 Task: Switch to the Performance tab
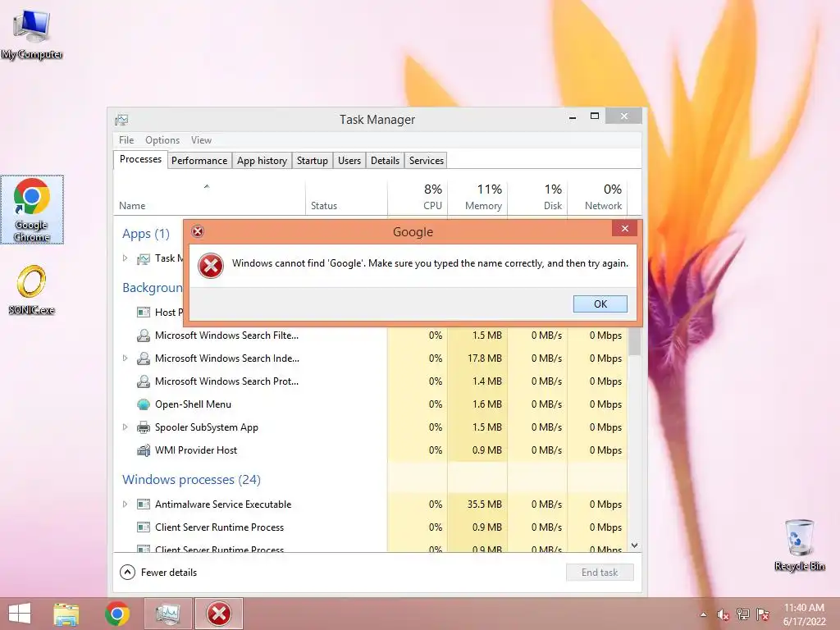tap(199, 161)
